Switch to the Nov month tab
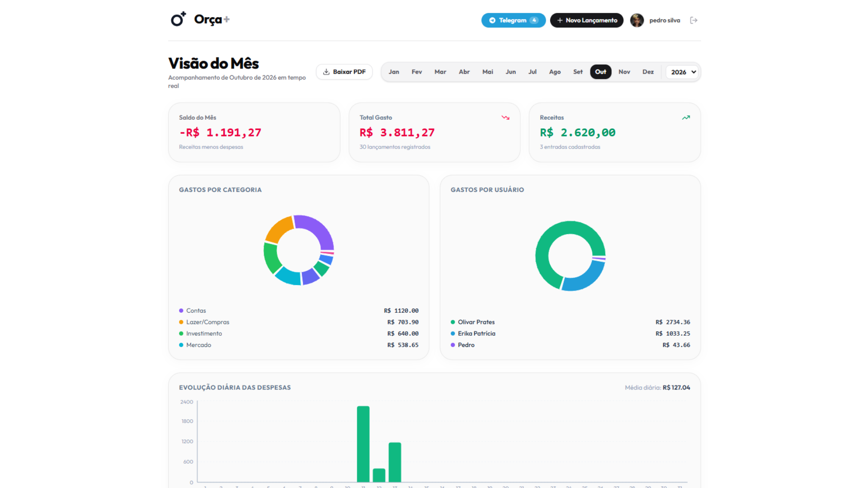The height and width of the screenshot is (488, 868). click(624, 72)
